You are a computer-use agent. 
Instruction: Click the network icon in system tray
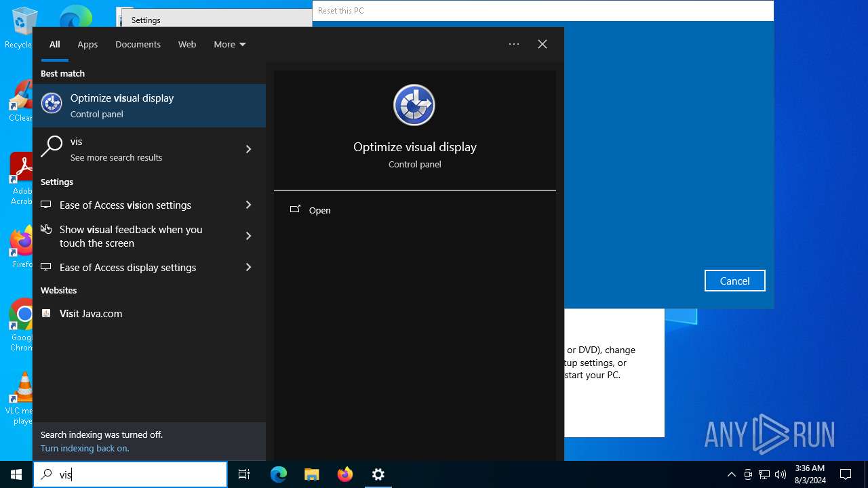(764, 474)
